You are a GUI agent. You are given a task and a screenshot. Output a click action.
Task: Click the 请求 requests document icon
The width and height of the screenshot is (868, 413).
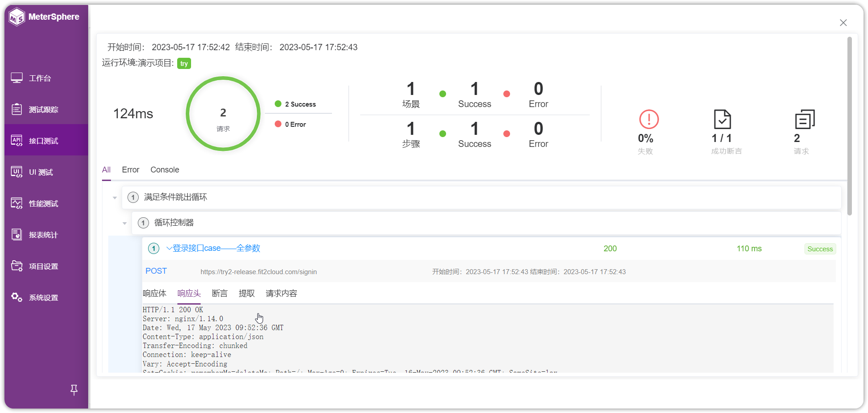coord(804,120)
